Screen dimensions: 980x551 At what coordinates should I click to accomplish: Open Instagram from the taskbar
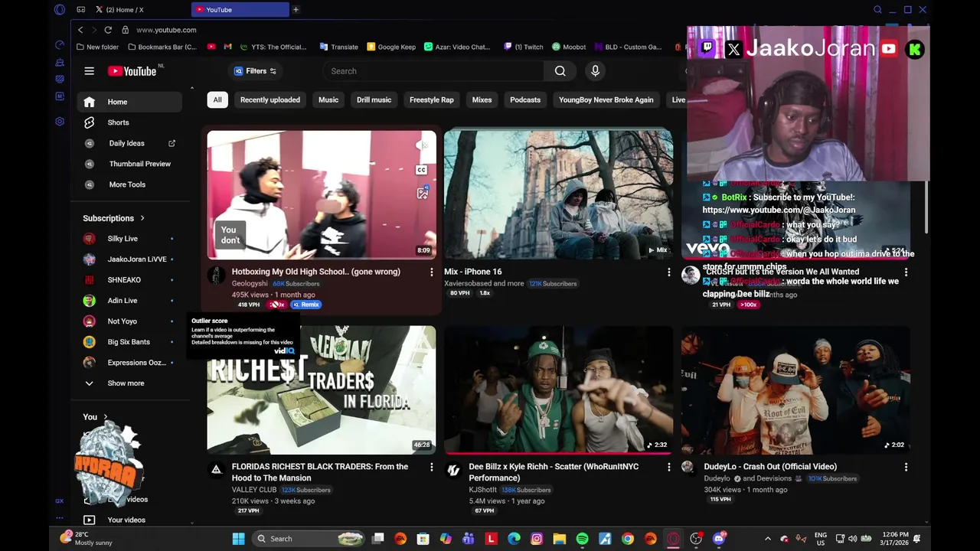537,539
